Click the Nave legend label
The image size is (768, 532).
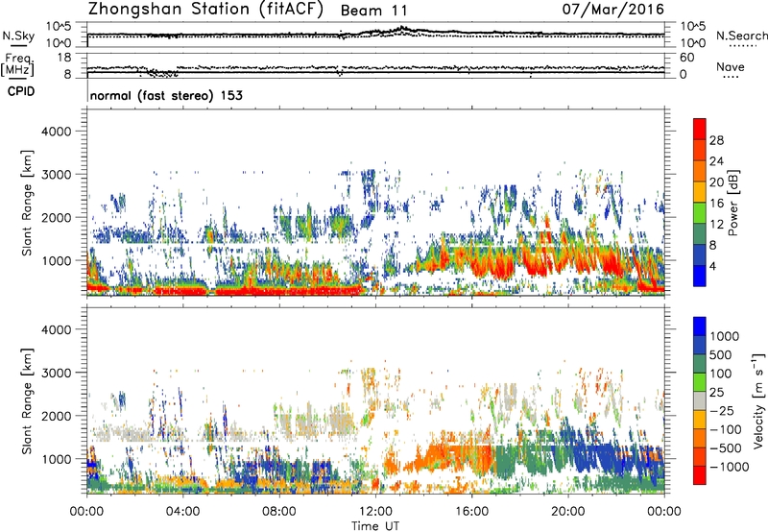point(731,66)
